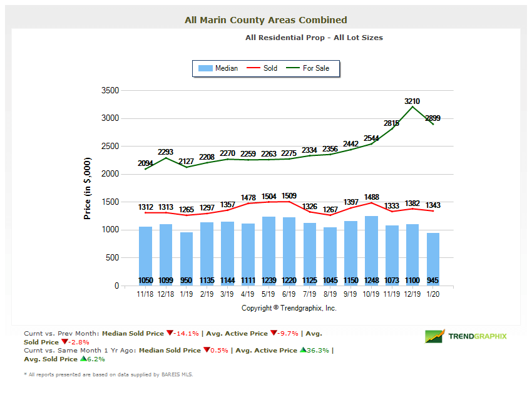Viewport: 532px width, 407px height.
Task: Select the title All Marin County Areas Combined
Action: (266, 19)
